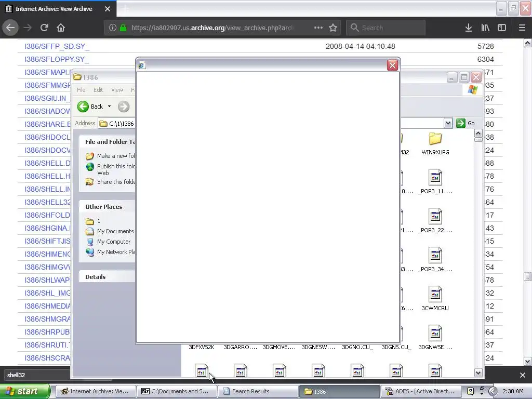Open link I386/SFLOPPY.SY_
Image resolution: width=532 pixels, height=399 pixels.
click(x=57, y=59)
